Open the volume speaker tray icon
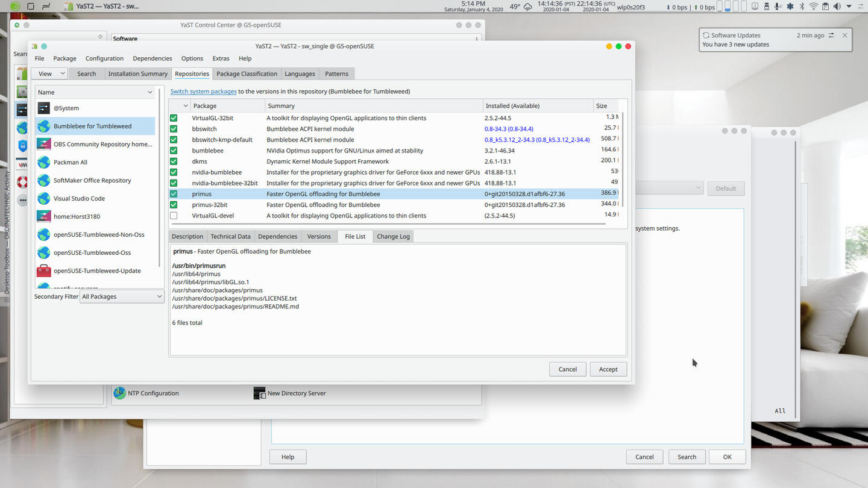This screenshot has width=868, height=488. (837, 7)
